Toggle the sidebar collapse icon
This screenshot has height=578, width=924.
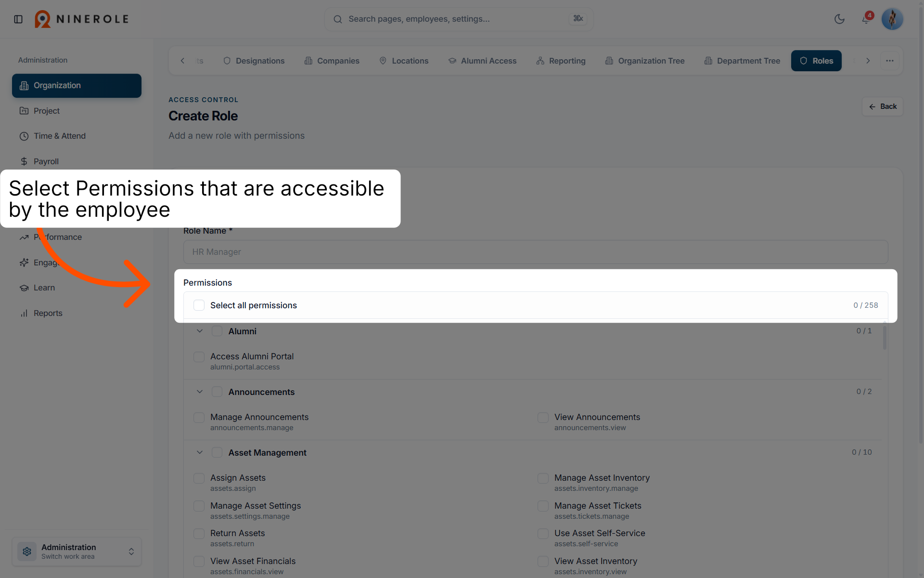point(18,19)
